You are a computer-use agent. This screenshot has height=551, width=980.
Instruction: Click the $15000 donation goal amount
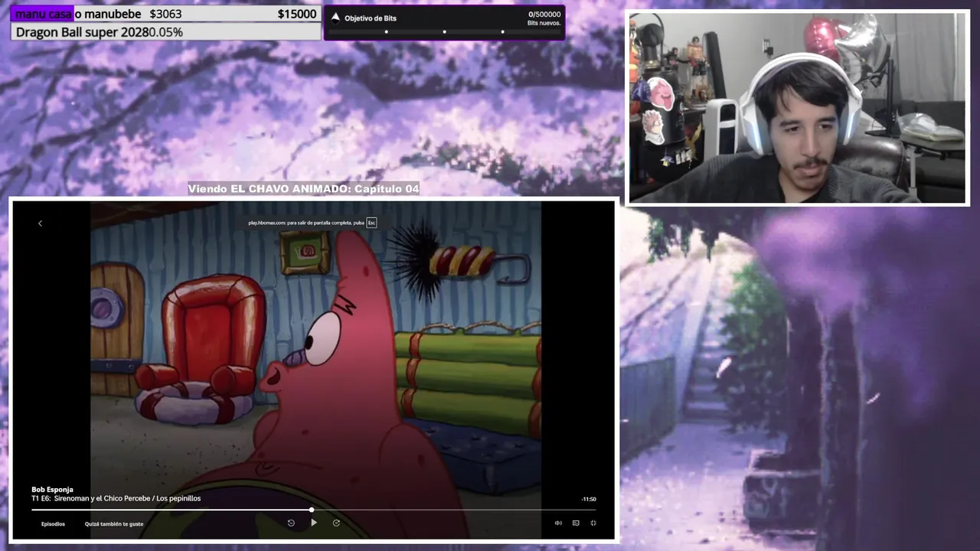tap(297, 14)
